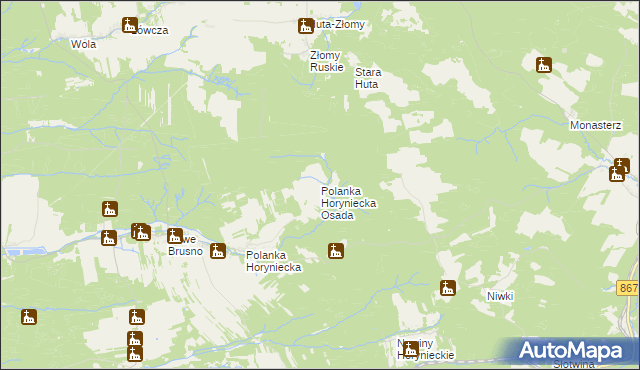
Task: Select the Huta-Złomy text label
Action: pyautogui.click(x=339, y=24)
